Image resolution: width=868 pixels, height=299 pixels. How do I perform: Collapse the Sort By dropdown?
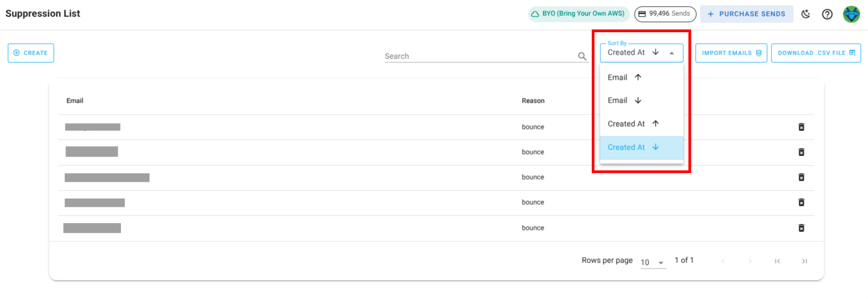tap(641, 53)
